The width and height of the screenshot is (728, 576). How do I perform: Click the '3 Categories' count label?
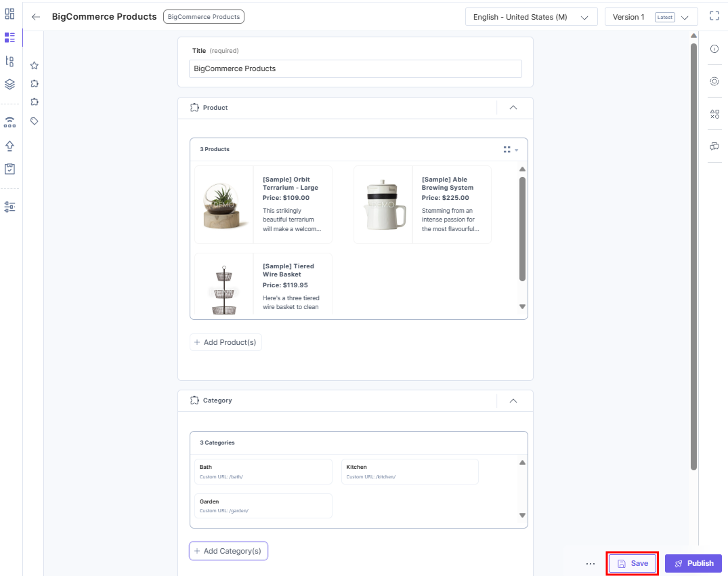click(217, 442)
